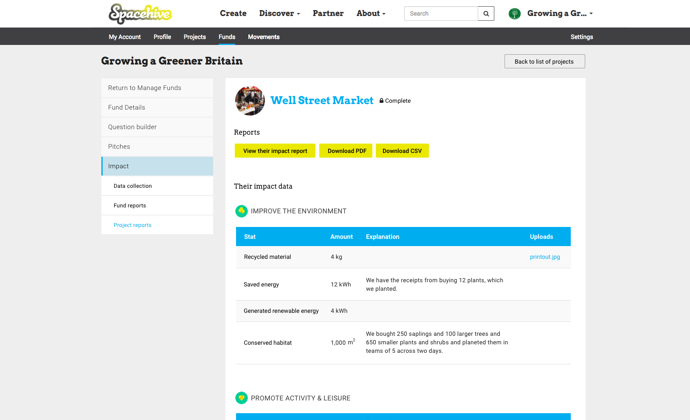Open the Well Street Market project thumbnail
690x420 pixels.
pyautogui.click(x=250, y=101)
